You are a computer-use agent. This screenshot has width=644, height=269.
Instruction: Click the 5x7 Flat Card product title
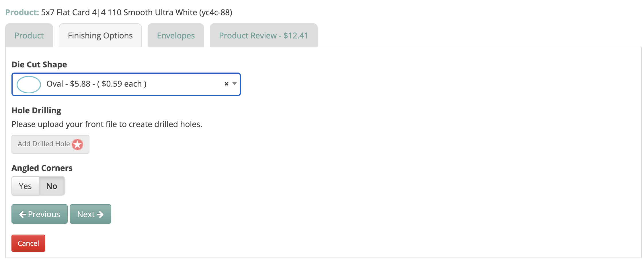click(136, 12)
